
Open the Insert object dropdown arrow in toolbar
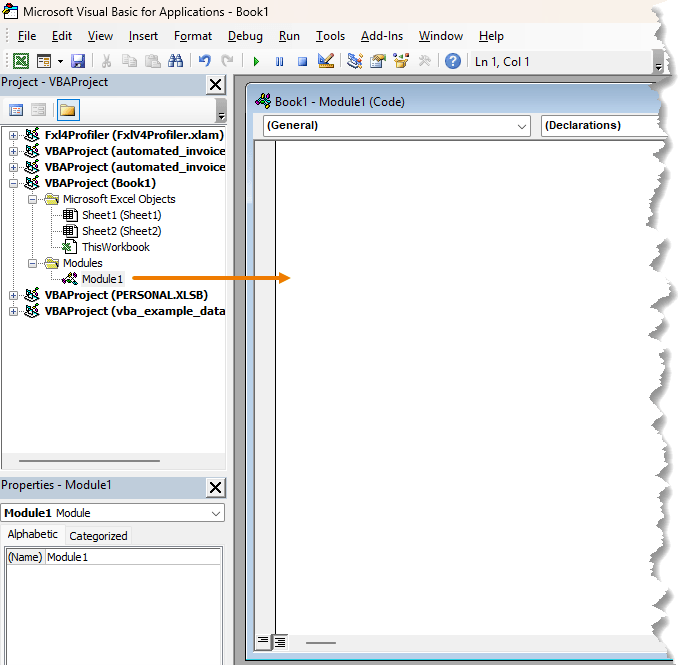point(61,61)
